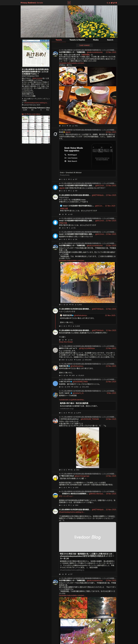Open 龍角散の取り組み card title
The width and height of the screenshot is (138, 644).
[x=74, y=403]
